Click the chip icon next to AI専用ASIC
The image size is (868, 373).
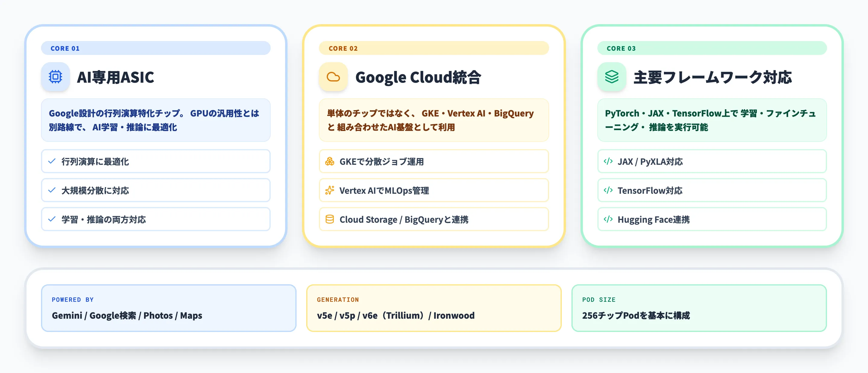pyautogui.click(x=55, y=77)
